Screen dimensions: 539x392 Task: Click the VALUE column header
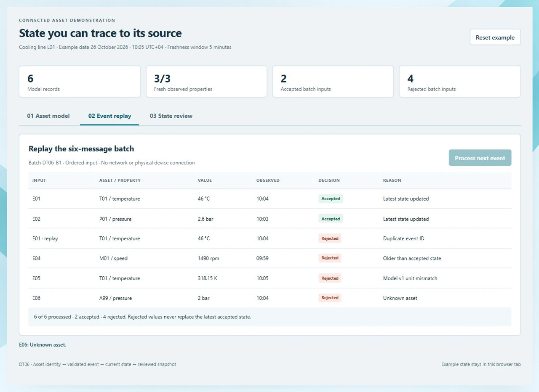point(205,180)
